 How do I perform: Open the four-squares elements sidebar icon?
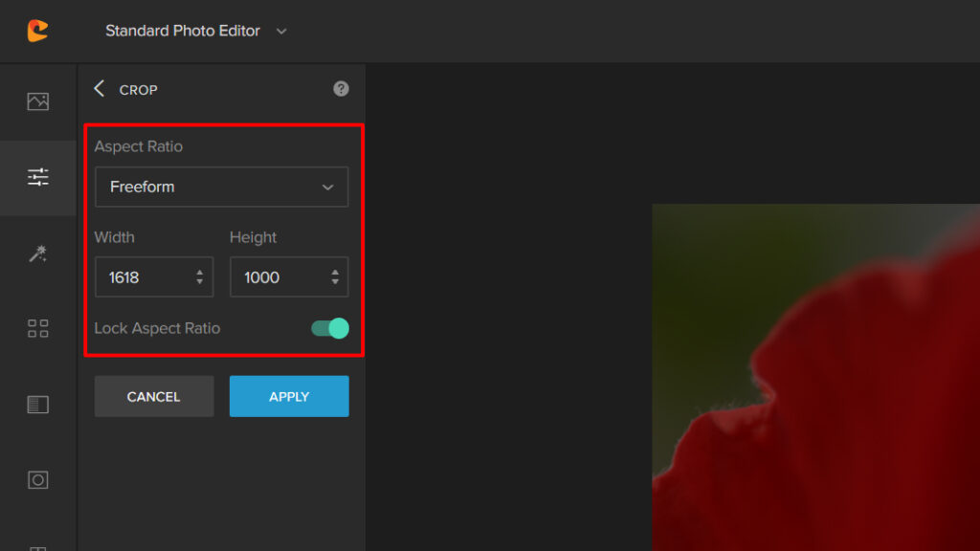point(37,329)
